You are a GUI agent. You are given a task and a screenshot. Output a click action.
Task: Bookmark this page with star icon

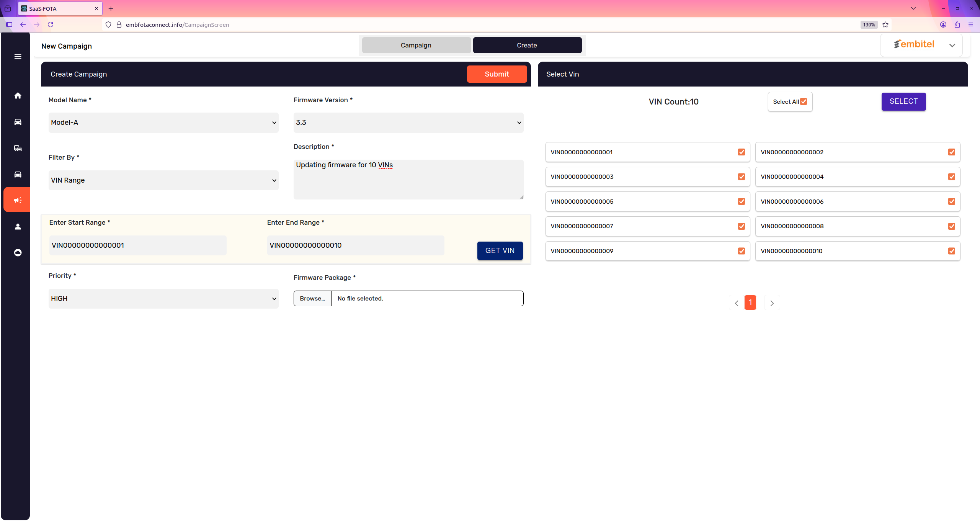point(885,25)
